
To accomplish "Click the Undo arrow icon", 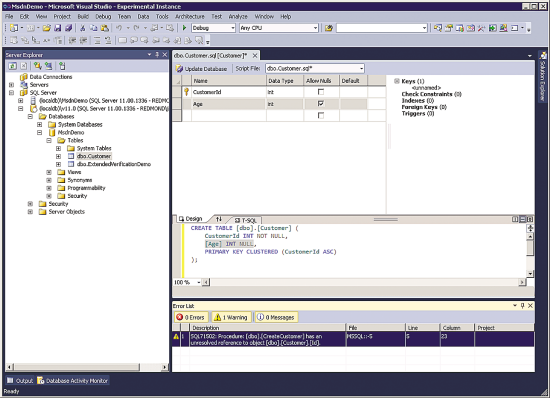I will click(119, 28).
